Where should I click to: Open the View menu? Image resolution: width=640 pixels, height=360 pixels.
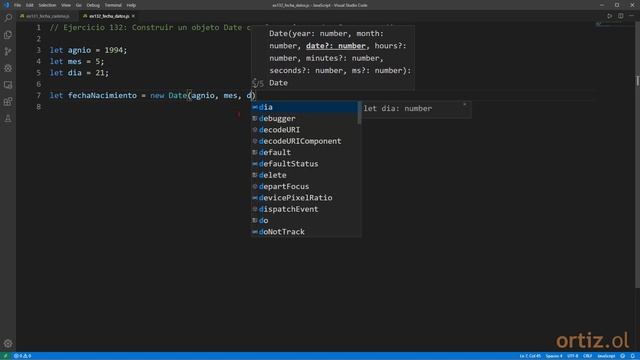tap(66, 5)
